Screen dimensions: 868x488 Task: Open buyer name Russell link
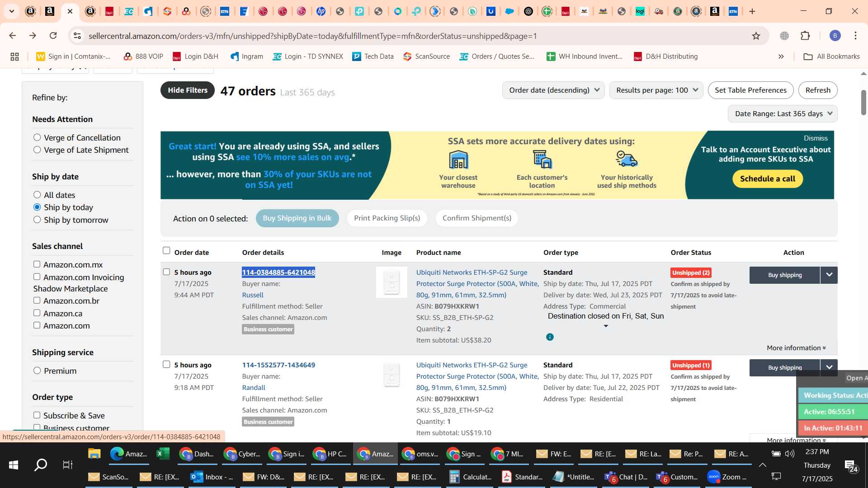(x=253, y=295)
